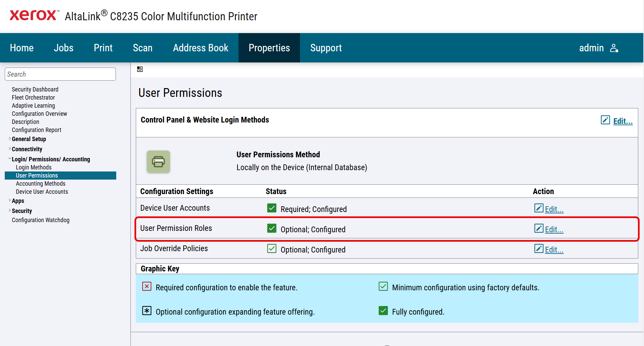
Task: Click the edit pencil icon for Device User Accounts
Action: pos(539,208)
